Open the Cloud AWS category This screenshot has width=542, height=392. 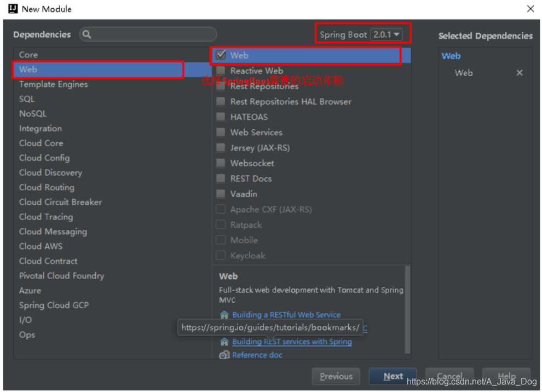pyautogui.click(x=112, y=246)
